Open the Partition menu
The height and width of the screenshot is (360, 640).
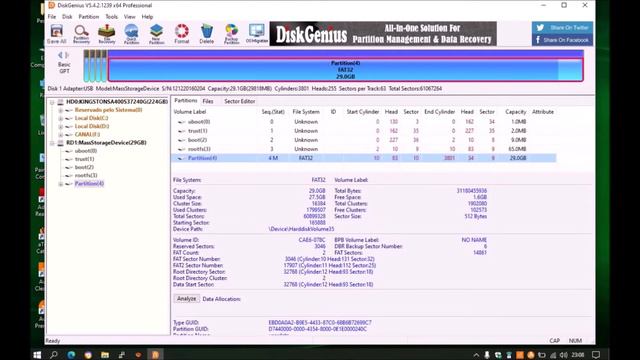[89, 17]
